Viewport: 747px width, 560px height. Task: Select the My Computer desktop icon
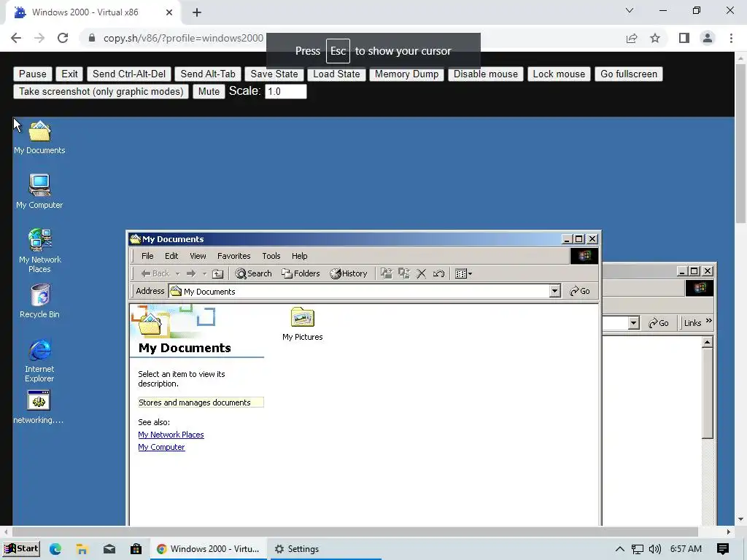(x=39, y=192)
